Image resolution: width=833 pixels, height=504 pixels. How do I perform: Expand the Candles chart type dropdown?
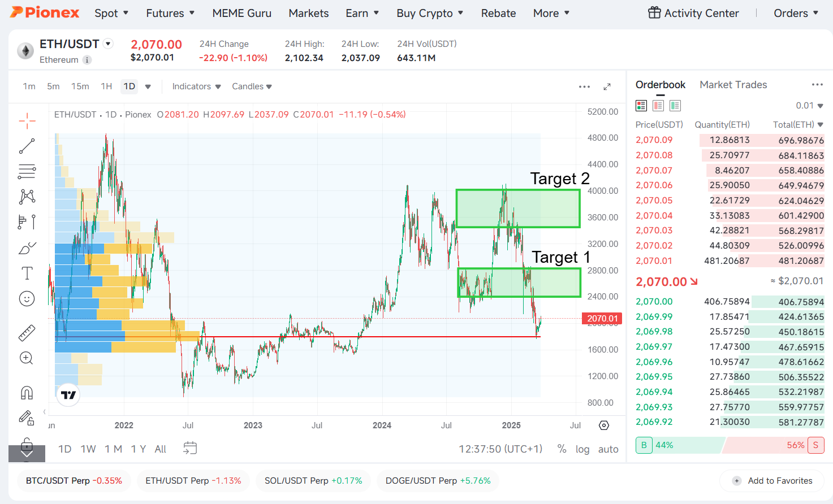coord(252,86)
